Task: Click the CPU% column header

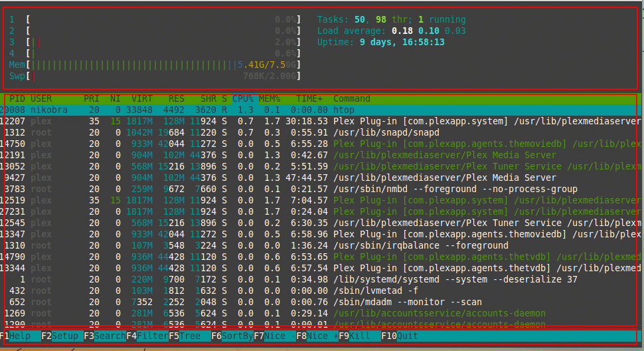Action: point(243,98)
